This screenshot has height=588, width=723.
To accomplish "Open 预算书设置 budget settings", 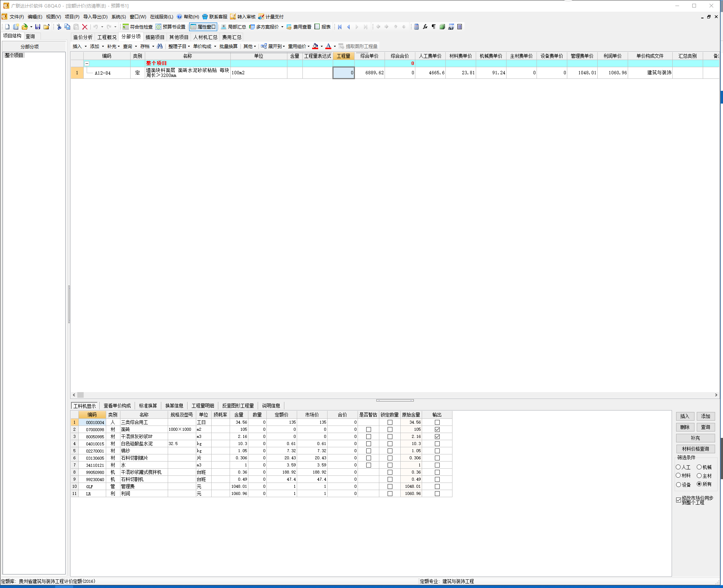I will [x=171, y=27].
